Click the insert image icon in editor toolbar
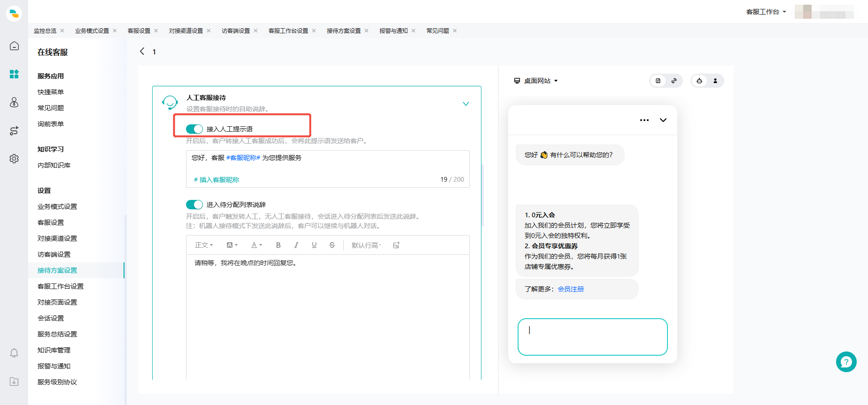Image resolution: width=868 pixels, height=405 pixels. tap(396, 245)
